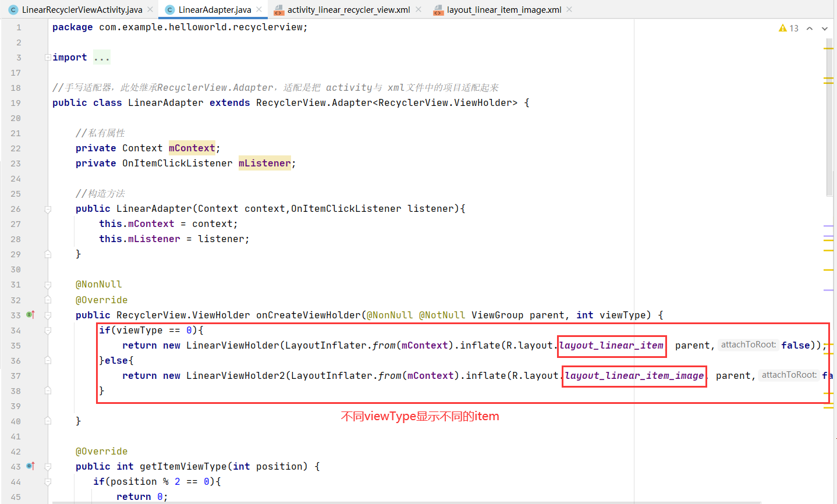The height and width of the screenshot is (504, 837).
Task: Go to next highlighted problem arrow
Action: coord(825,28)
